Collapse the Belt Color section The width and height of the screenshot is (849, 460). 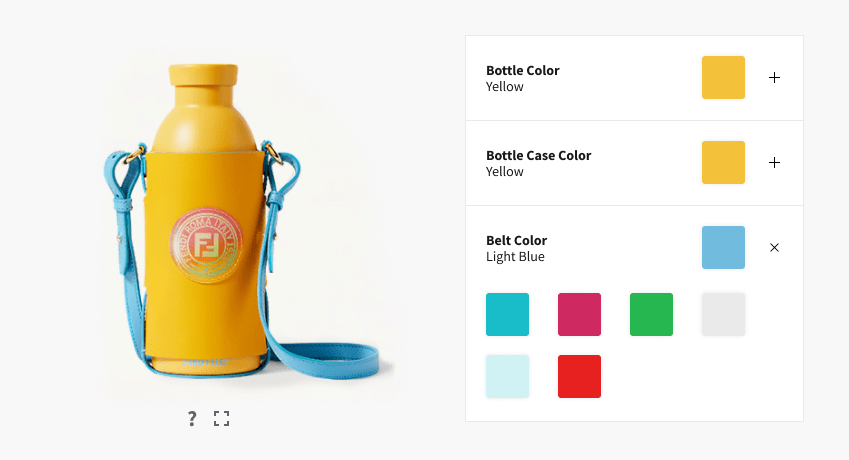[774, 247]
